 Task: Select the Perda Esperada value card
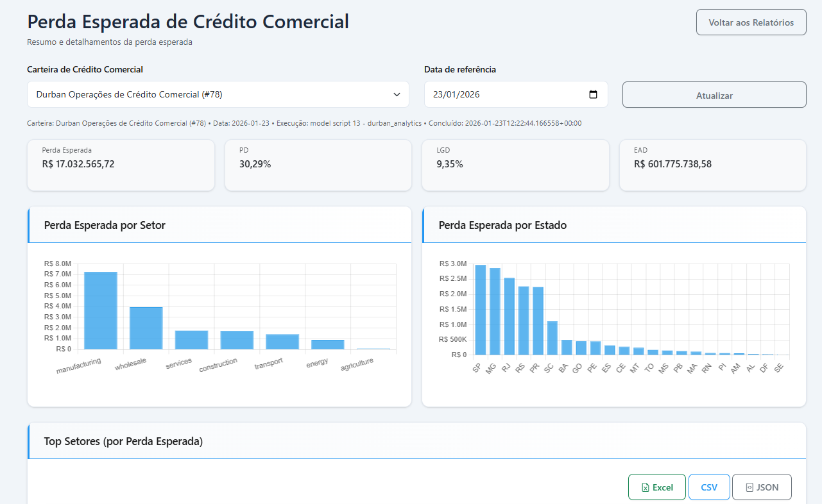coord(121,165)
